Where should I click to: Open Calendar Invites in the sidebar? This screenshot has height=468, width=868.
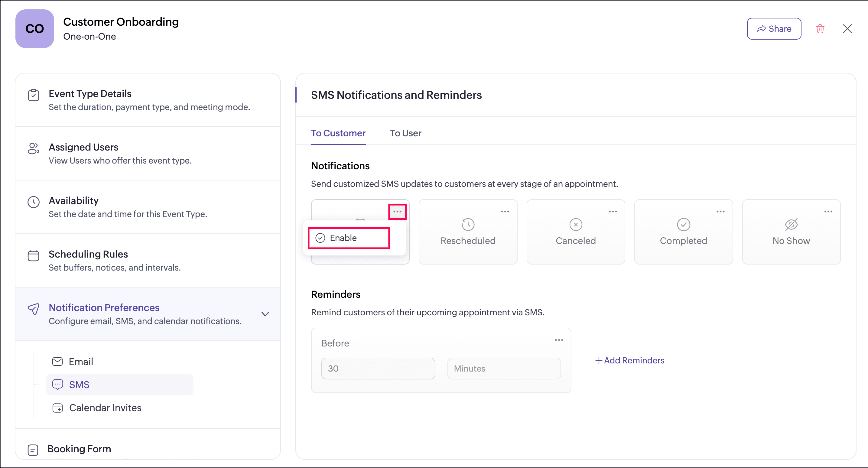(105, 408)
